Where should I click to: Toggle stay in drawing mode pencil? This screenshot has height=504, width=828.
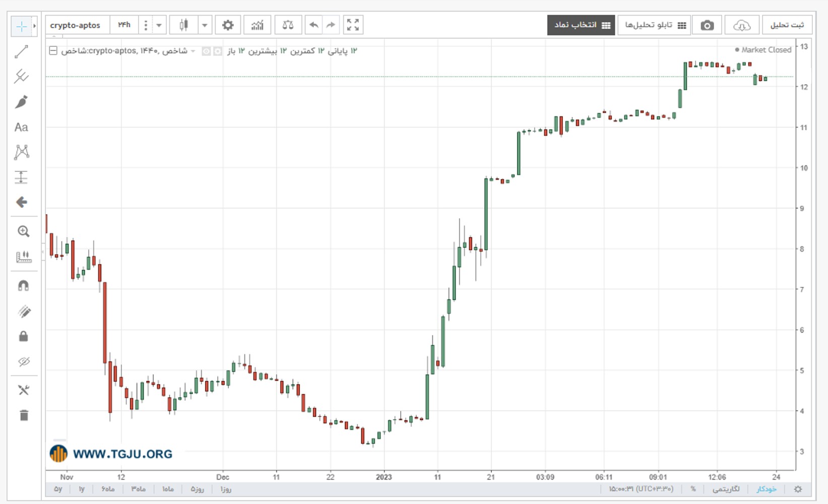click(x=23, y=311)
